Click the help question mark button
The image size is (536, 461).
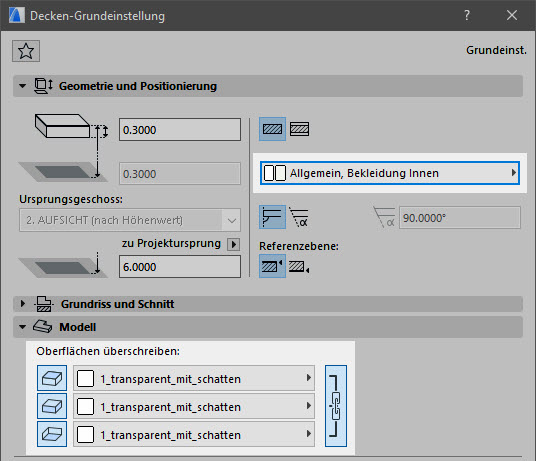pyautogui.click(x=467, y=15)
